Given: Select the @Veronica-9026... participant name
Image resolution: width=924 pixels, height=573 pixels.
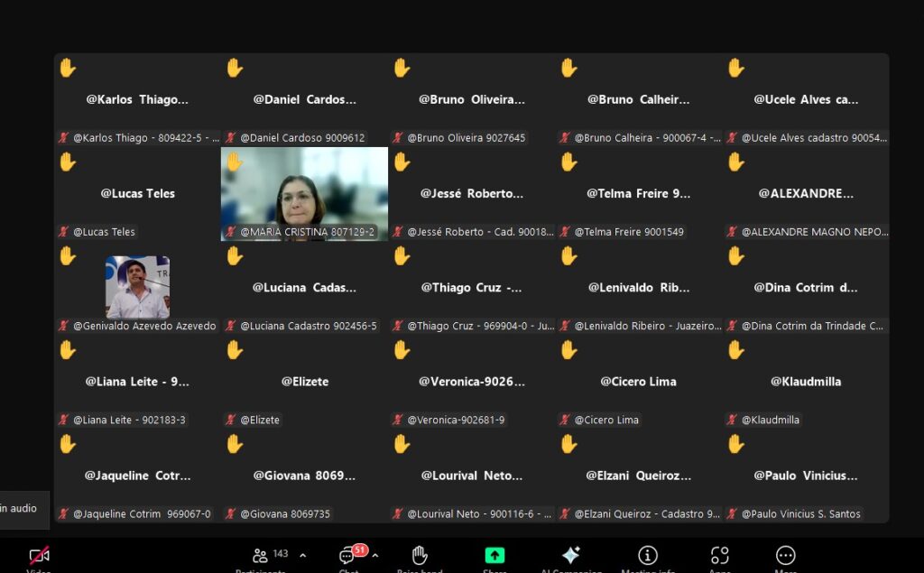Looking at the screenshot, I should [x=471, y=382].
